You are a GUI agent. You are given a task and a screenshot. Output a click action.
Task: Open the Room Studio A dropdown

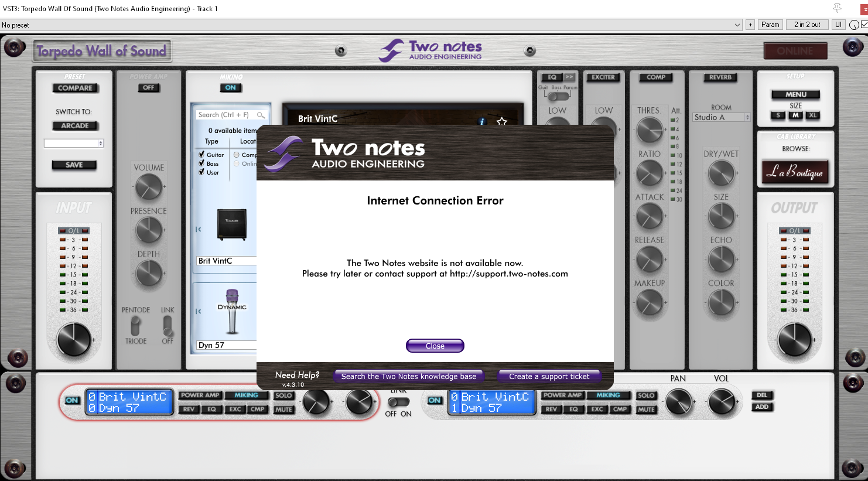point(722,117)
